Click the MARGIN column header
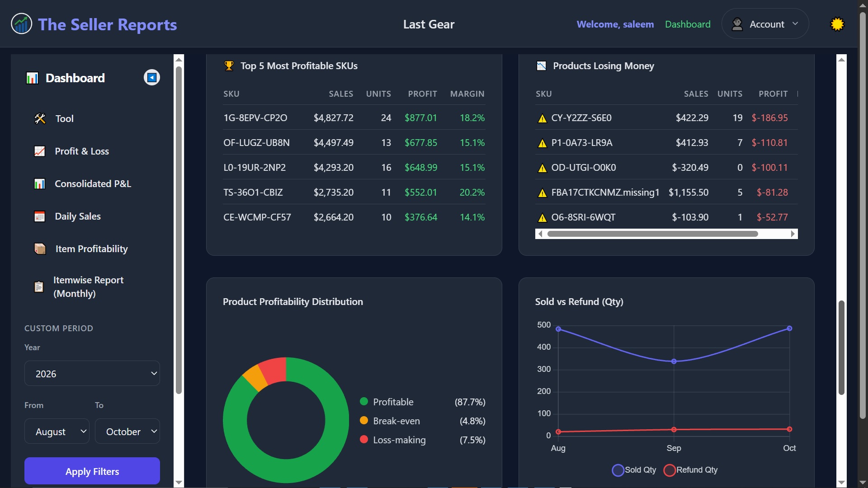The height and width of the screenshot is (488, 868). [467, 94]
